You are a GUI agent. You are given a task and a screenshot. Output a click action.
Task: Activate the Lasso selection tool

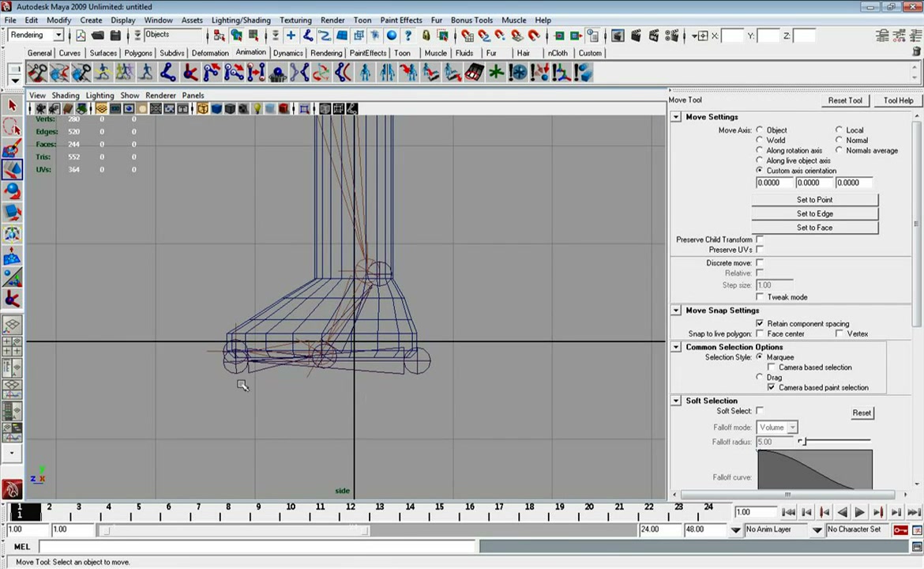pyautogui.click(x=12, y=126)
